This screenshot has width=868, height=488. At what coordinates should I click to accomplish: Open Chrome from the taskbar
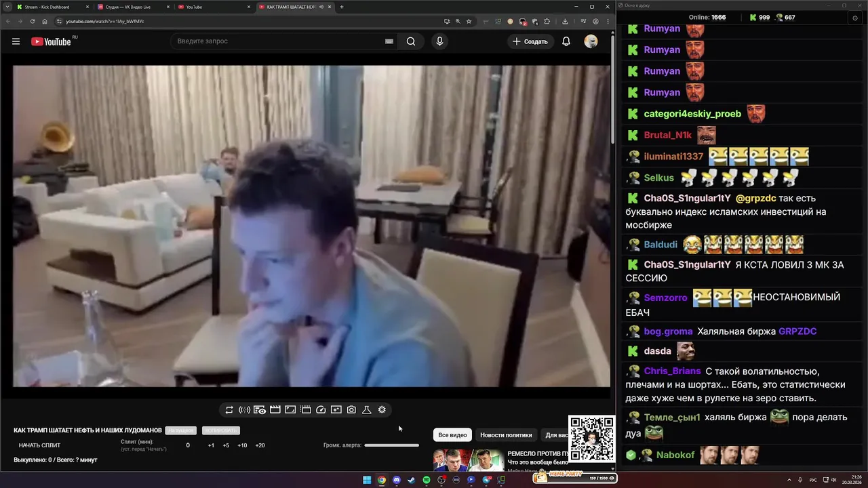click(382, 480)
